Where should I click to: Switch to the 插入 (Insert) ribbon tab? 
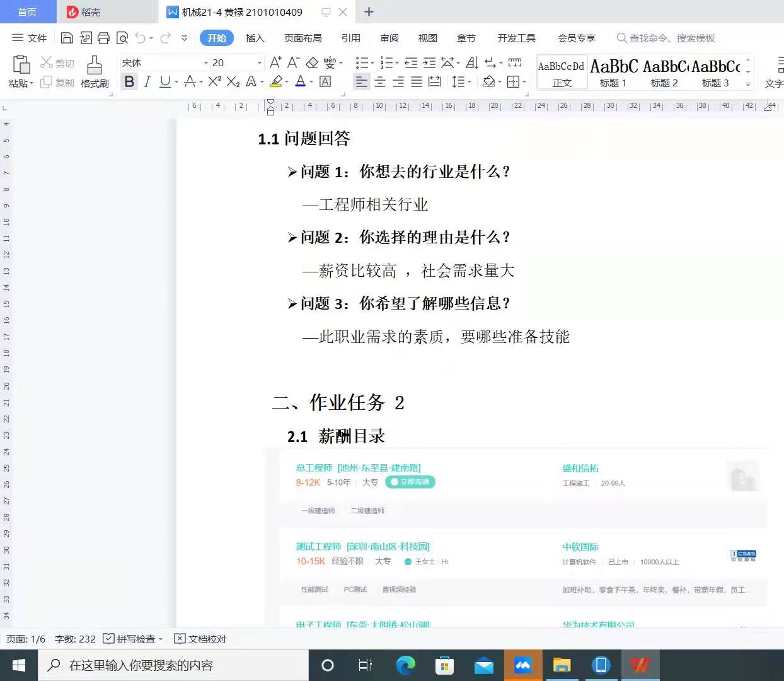pos(255,38)
